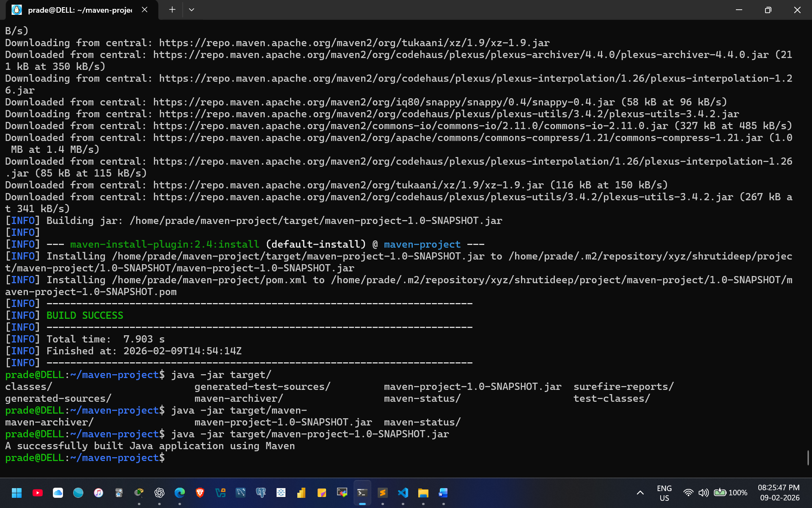Open Wi-Fi network settings icon
The width and height of the screenshot is (812, 508).
click(x=689, y=493)
